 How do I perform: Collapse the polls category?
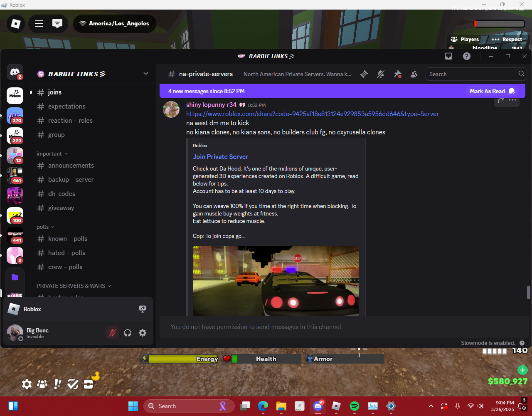pyautogui.click(x=45, y=227)
